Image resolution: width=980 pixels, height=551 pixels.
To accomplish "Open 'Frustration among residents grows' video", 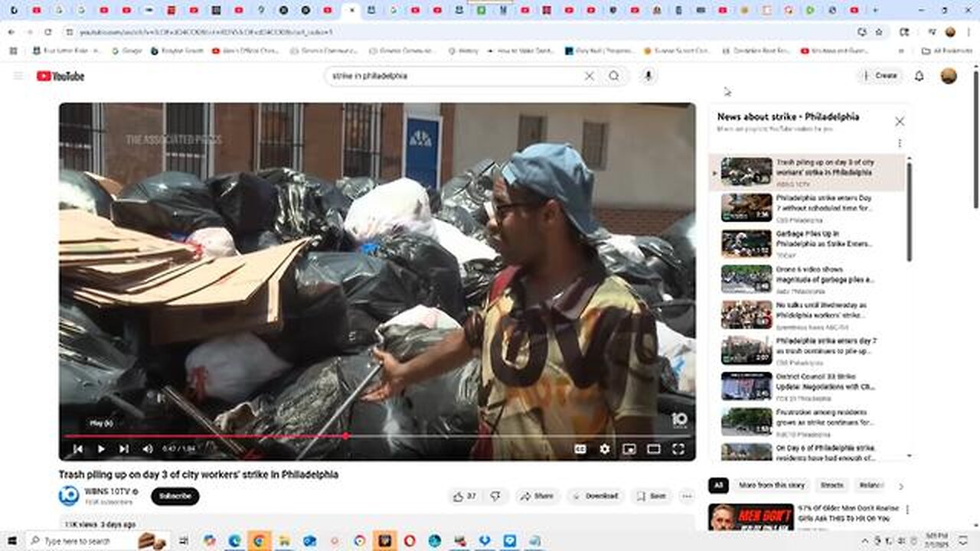I will (807, 422).
